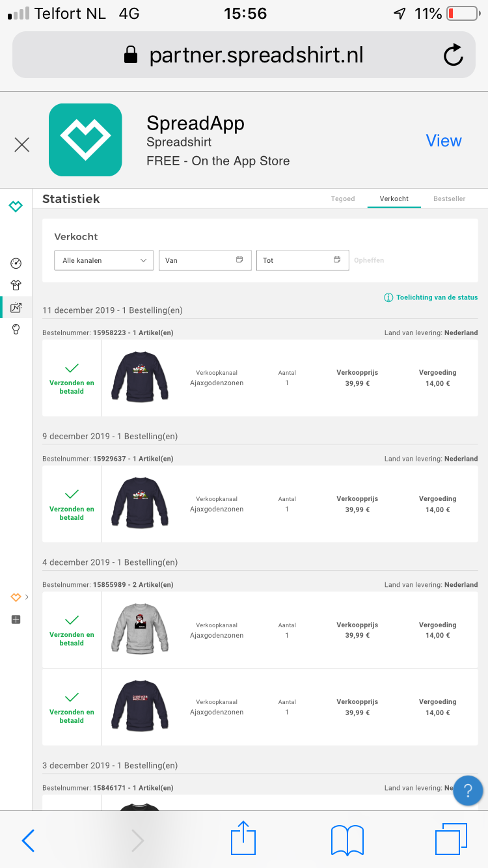This screenshot has width=488, height=868.
Task: Open Spreadshirt heart logo home
Action: pos(16,206)
